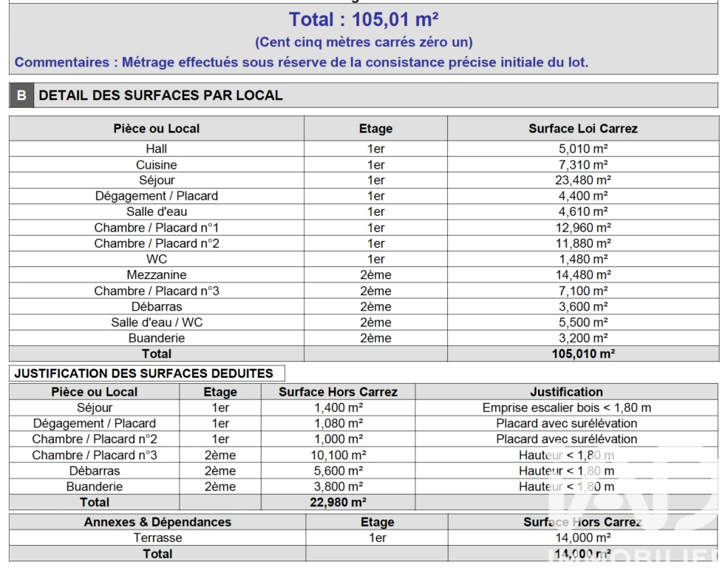
Task: Select the "7,310 m²" surface value
Action: (x=583, y=165)
